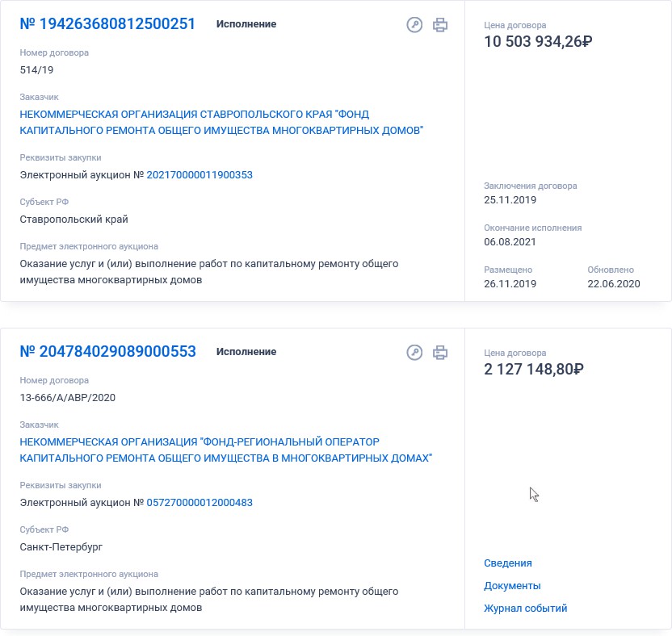Screen dimensions: 672x636
Task: Print the contract №204784029089000553 card
Action: tap(440, 353)
